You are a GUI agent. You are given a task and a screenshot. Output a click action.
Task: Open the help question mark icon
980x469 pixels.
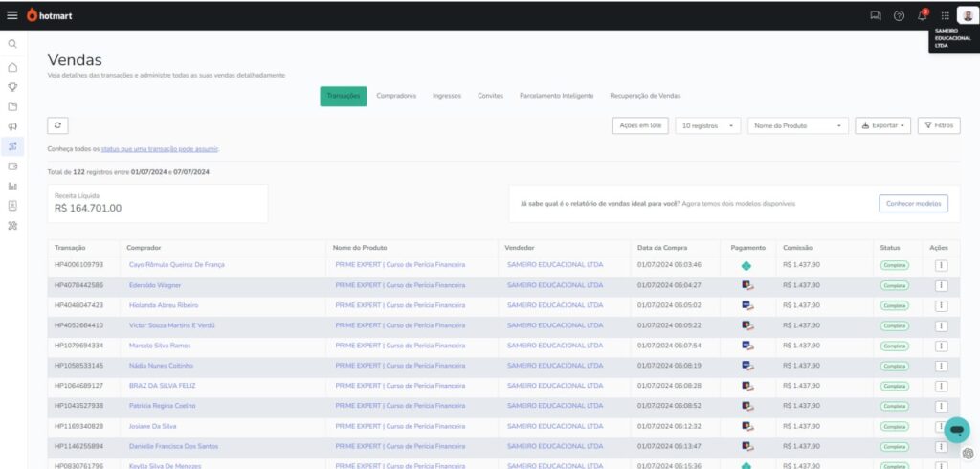899,15
